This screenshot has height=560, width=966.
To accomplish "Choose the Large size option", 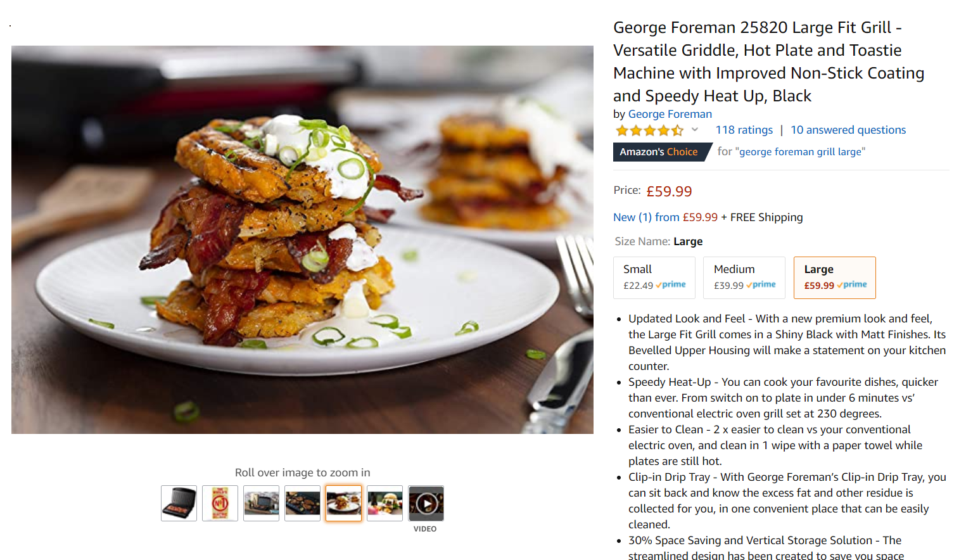I will pos(834,277).
